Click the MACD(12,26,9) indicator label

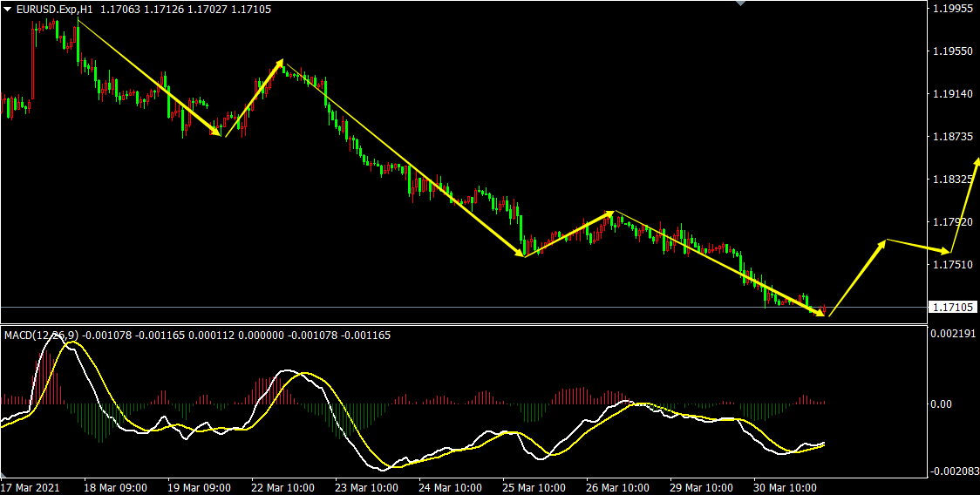click(x=41, y=335)
